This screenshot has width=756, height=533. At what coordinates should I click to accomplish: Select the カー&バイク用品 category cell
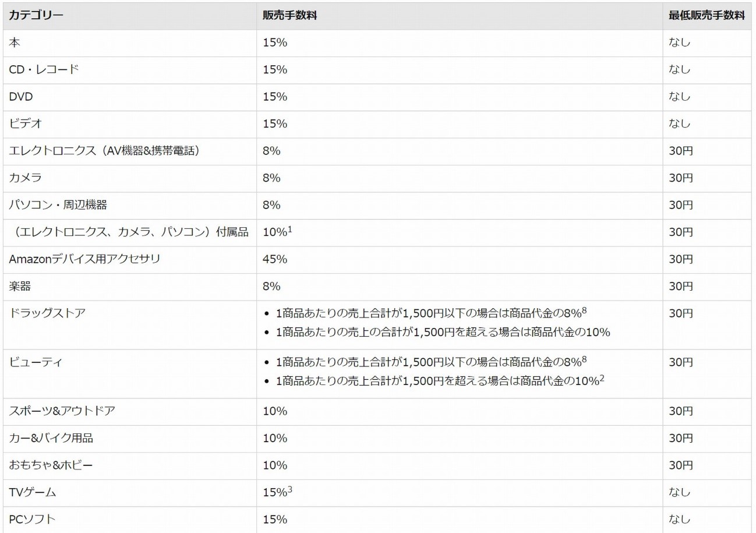click(51, 438)
